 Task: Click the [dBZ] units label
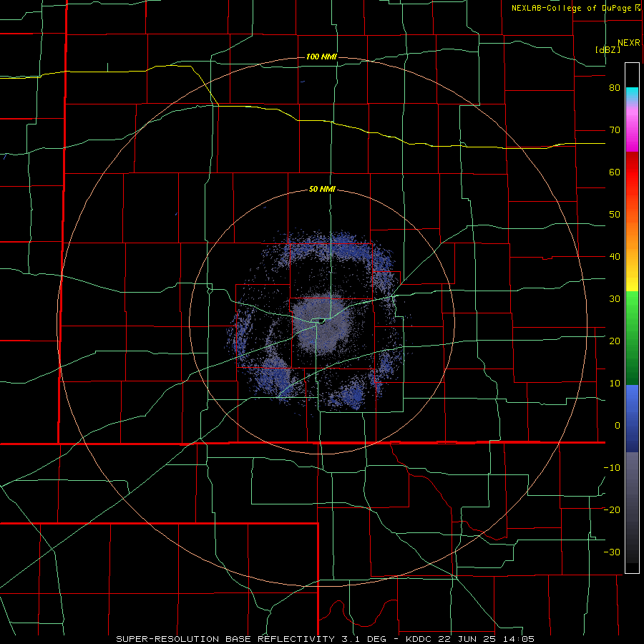tap(608, 50)
